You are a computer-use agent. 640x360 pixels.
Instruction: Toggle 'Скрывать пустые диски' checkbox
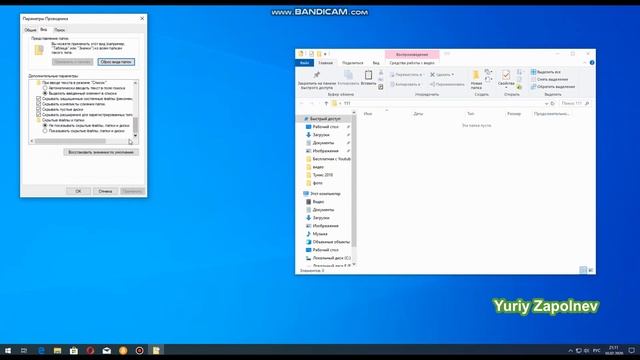tap(39, 109)
